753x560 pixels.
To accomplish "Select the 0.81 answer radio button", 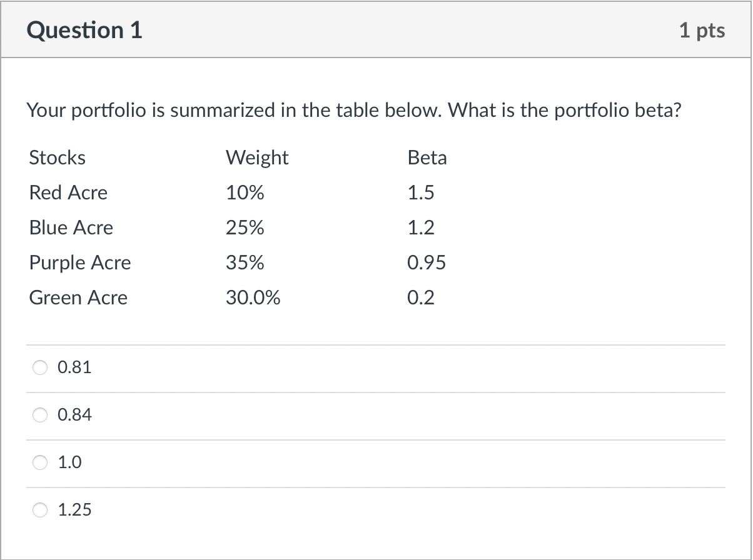I will pyautogui.click(x=39, y=367).
